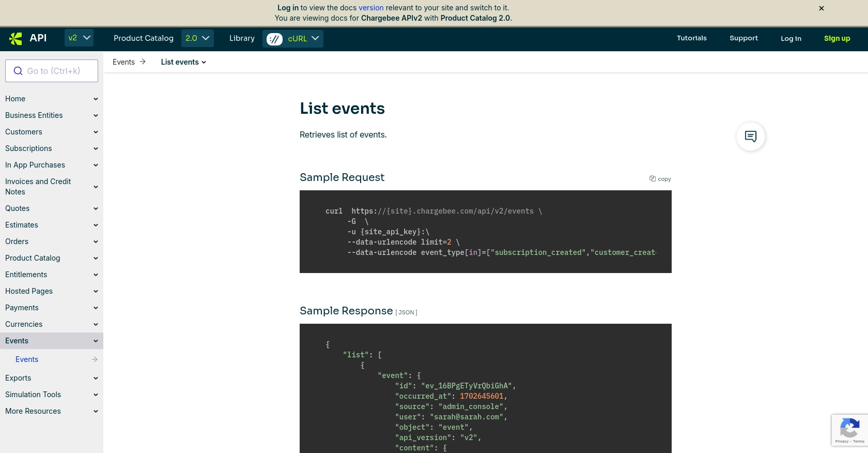
Task: Expand the More Resources chevron
Action: [96, 411]
